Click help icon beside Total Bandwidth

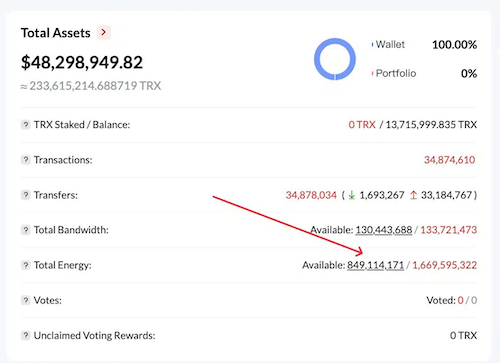pos(26,230)
